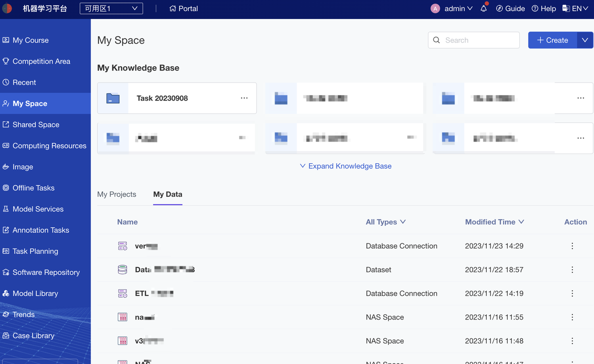Image resolution: width=594 pixels, height=364 pixels.
Task: Click the Guide compass icon
Action: 499,8
